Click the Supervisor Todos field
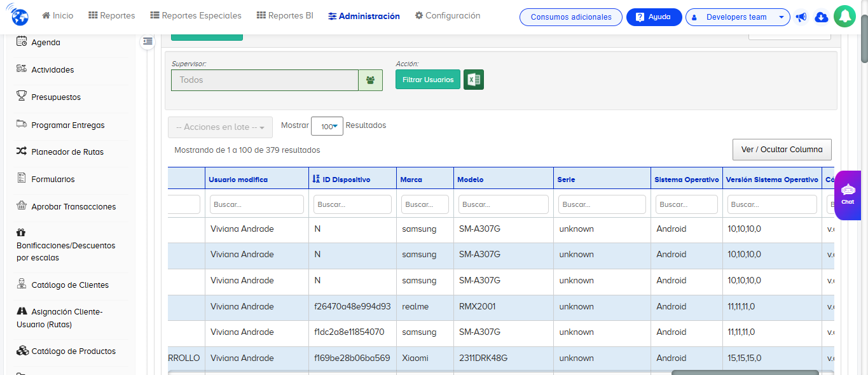Viewport: 868px width, 375px height. 265,80
